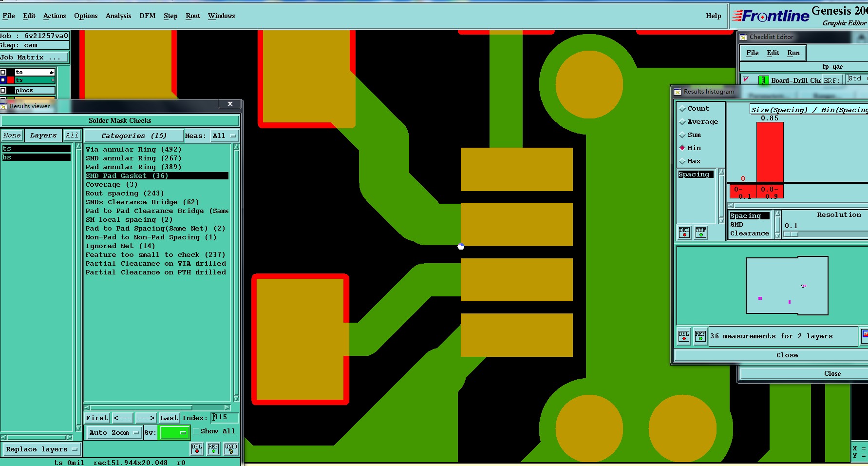Click Categories (15) header button

[x=134, y=136]
